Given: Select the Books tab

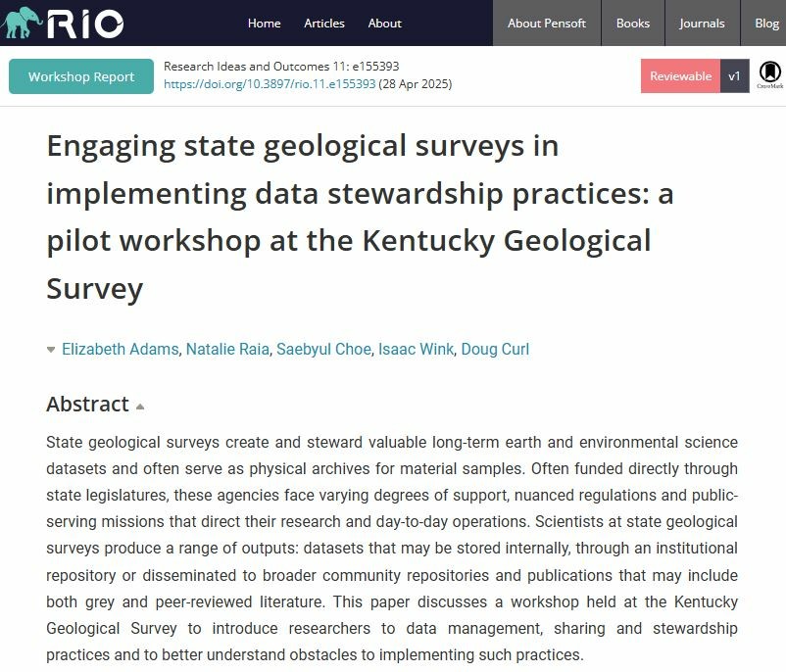Looking at the screenshot, I should pos(632,24).
